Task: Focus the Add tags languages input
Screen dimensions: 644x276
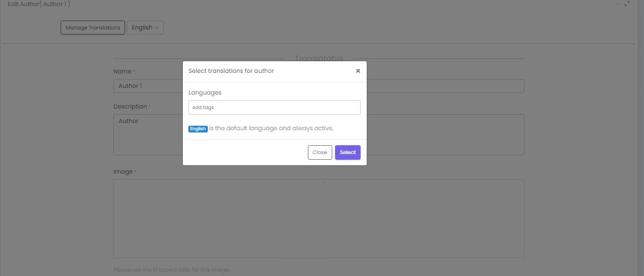Action: 274,107
